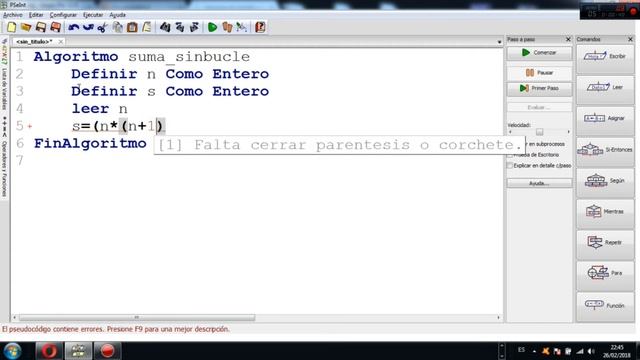Viewport: 640px width, 360px height.
Task: Save the algorithm with the floppy icon
Action: 40,27
